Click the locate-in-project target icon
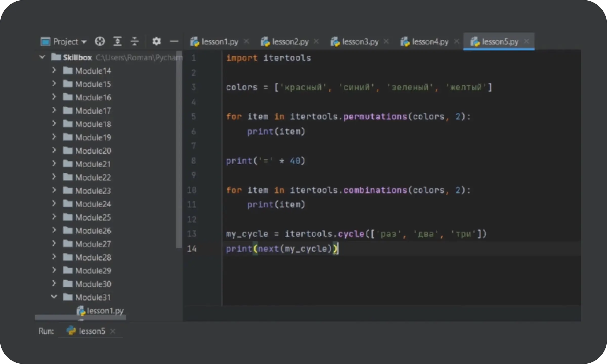The height and width of the screenshot is (364, 607). click(100, 41)
